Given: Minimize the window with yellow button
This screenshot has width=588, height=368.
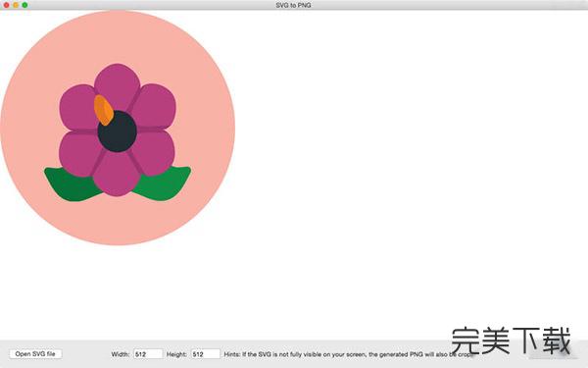Looking at the screenshot, I should coord(16,5).
